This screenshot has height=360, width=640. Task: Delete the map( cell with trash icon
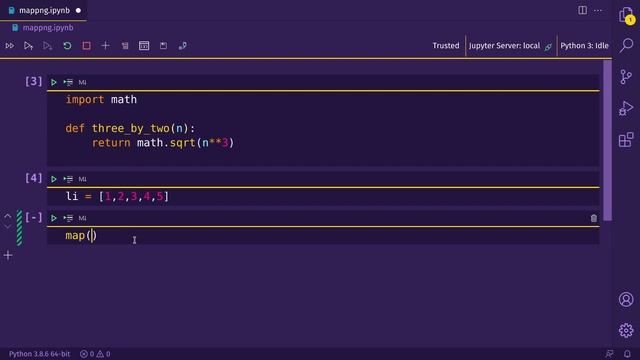click(594, 218)
